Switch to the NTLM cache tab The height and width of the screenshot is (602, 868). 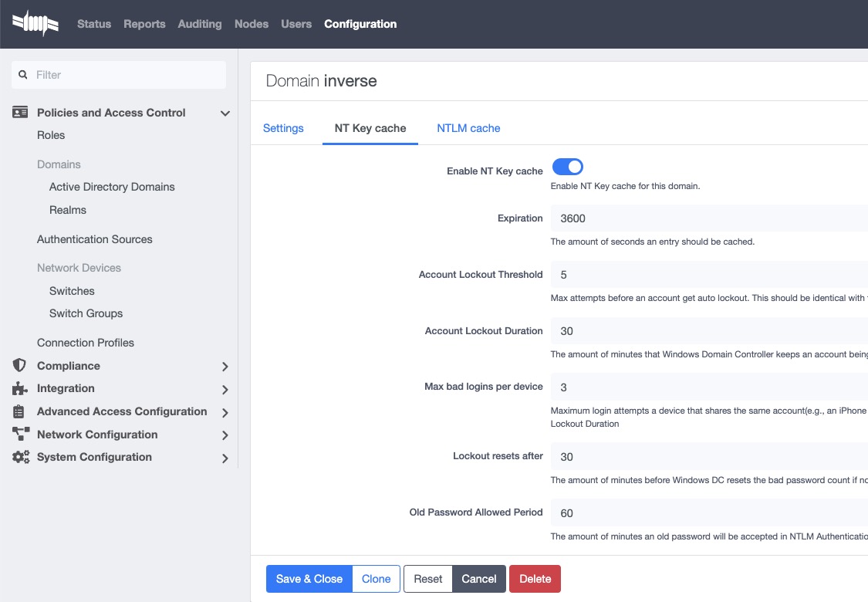pyautogui.click(x=468, y=128)
